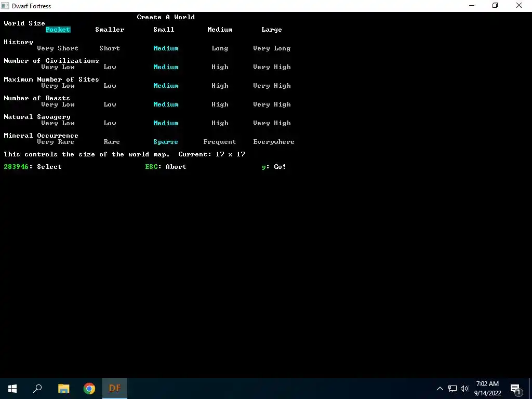Viewport: 532px width, 399px height.
Task: Choose Low for Maximum Number of Sites
Action: click(110, 86)
